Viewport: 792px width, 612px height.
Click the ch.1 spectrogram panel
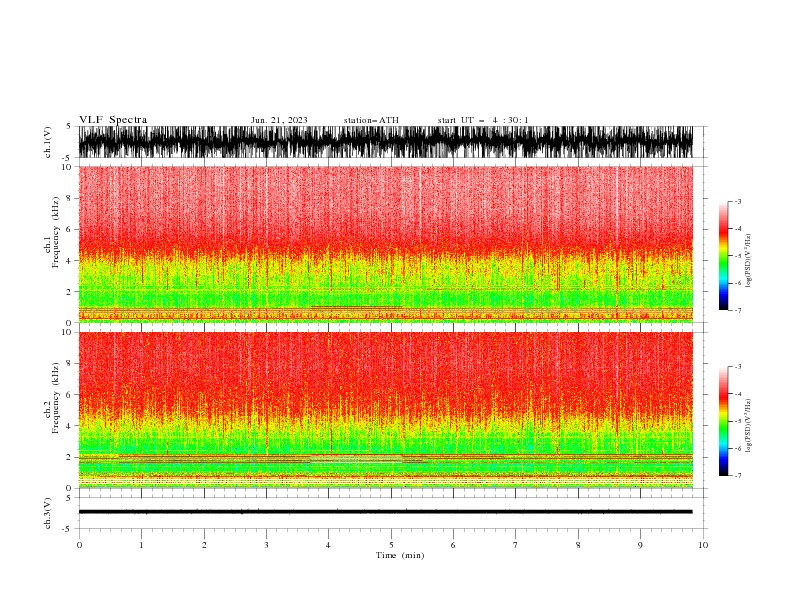pyautogui.click(x=385, y=244)
